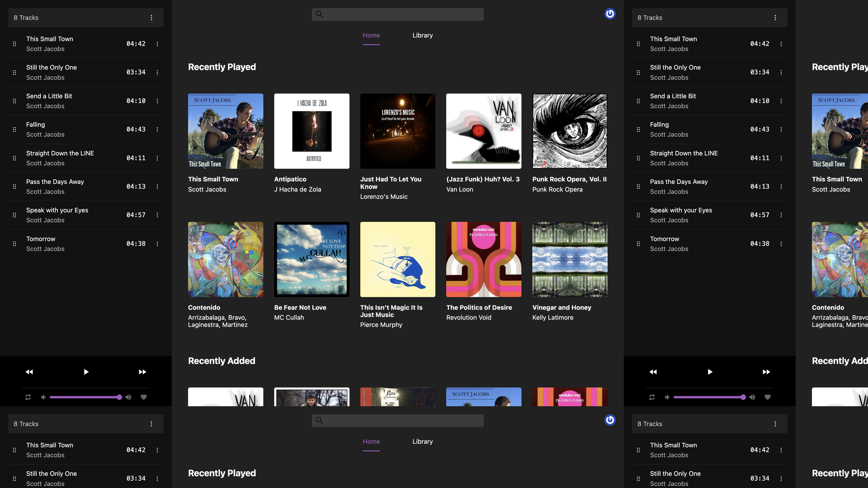Open the Kelly Latimore artist link
This screenshot has width=868, height=488.
[553, 318]
